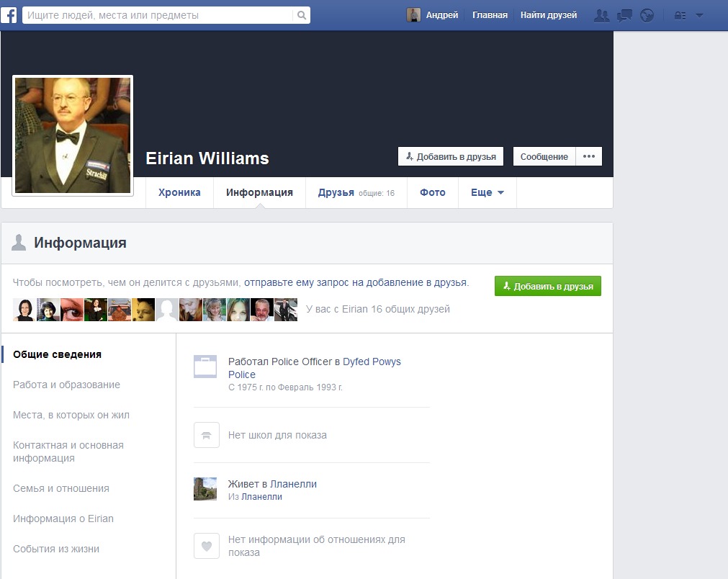Viewport: 728px width, 579px height.
Task: Open notifications globe icon
Action: coord(647,15)
